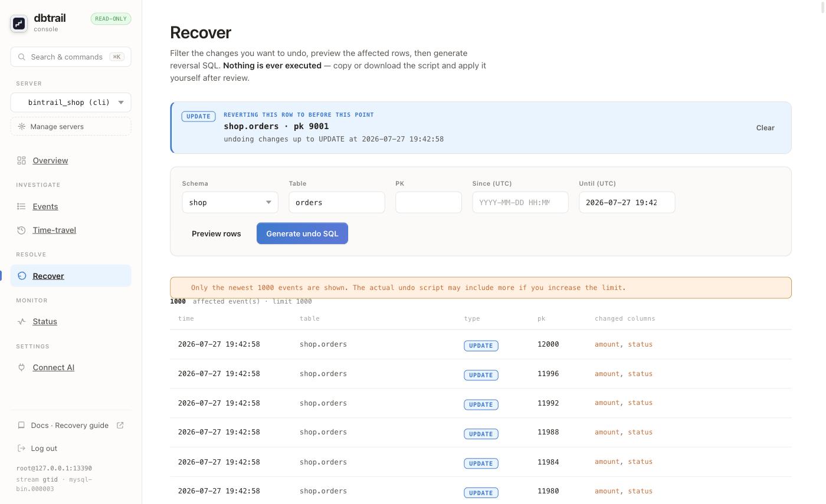Click the Table input containing orders
The image size is (826, 504).
pyautogui.click(x=337, y=202)
